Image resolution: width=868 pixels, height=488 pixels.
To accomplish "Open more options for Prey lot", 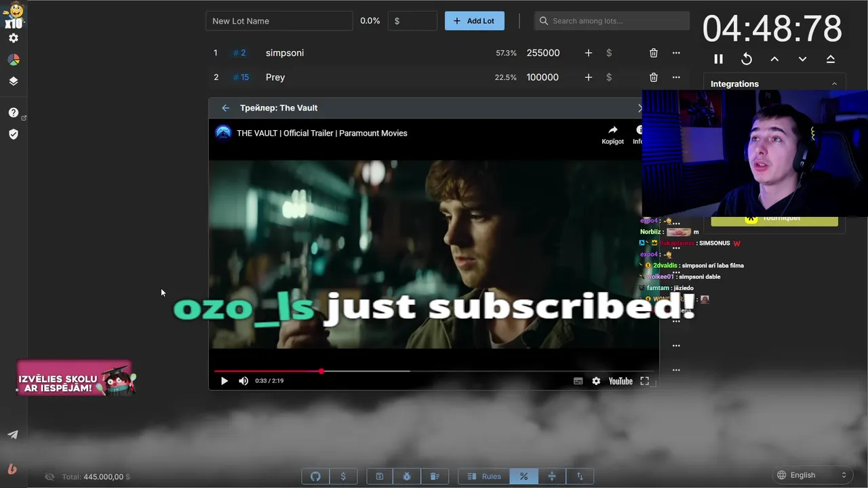I will (676, 77).
